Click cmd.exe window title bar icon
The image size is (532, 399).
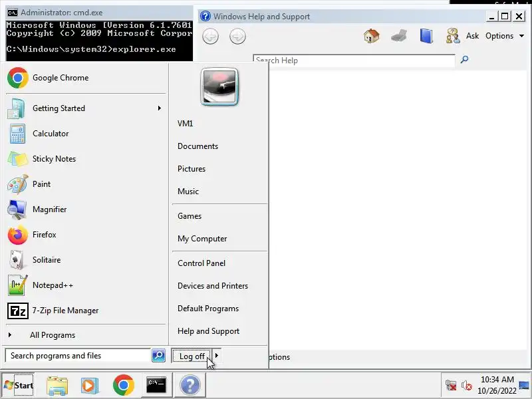[x=13, y=13]
